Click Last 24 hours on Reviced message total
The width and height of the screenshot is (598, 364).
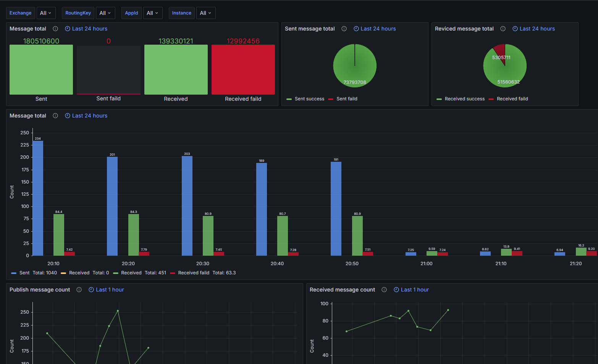[537, 29]
